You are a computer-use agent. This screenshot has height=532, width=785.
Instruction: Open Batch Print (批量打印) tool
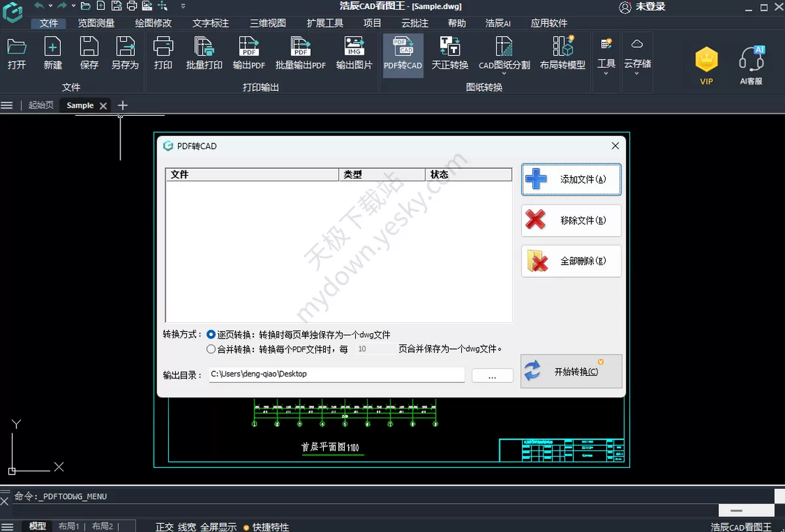204,53
